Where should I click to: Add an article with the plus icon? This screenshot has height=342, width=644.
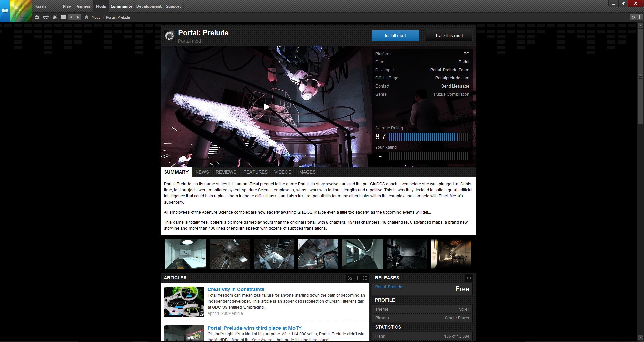(x=358, y=278)
